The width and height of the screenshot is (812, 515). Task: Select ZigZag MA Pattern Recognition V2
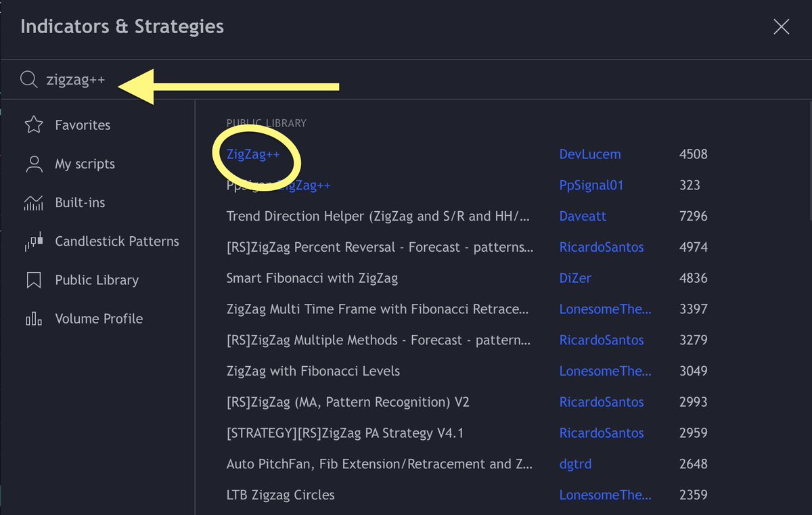348,403
